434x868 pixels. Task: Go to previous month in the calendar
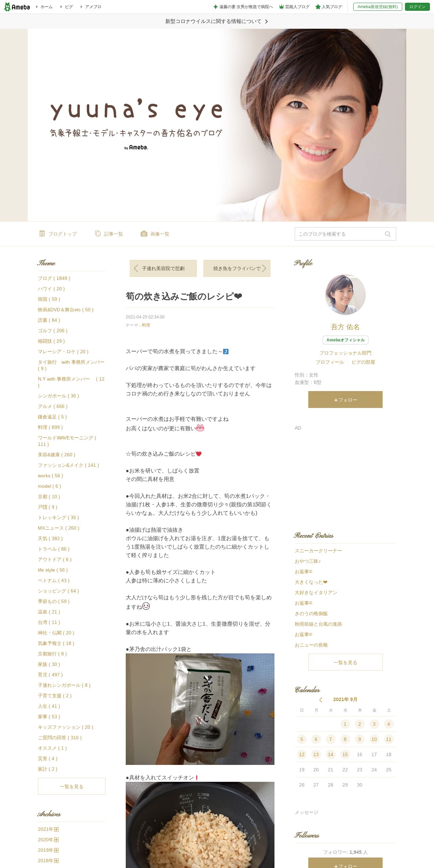click(321, 699)
